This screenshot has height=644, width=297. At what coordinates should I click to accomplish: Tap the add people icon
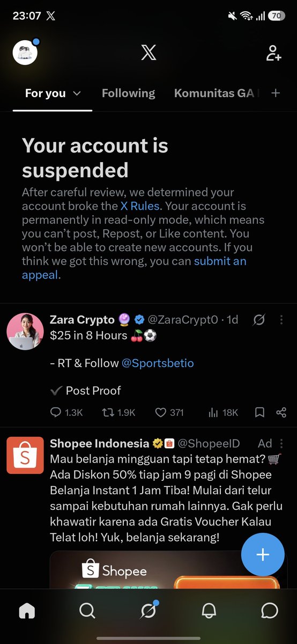273,53
